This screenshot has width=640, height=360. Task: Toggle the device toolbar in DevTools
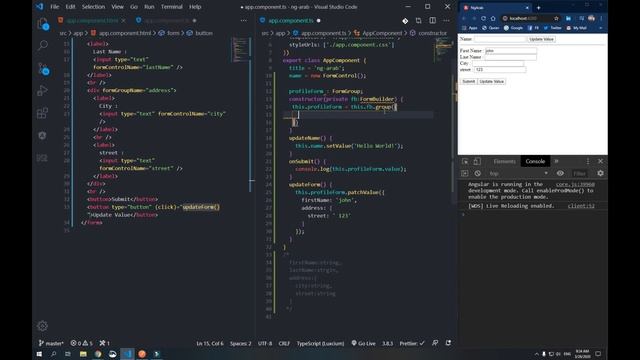point(477,162)
